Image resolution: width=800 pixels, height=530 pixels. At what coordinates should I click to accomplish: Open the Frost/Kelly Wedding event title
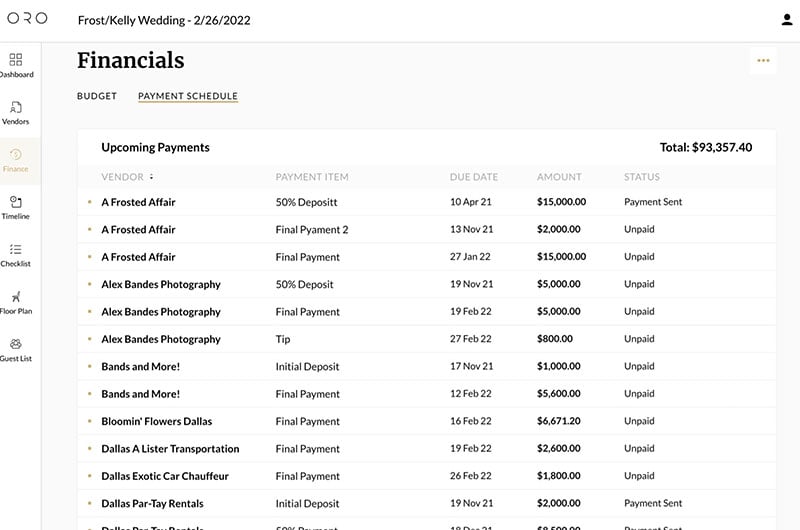coord(164,20)
